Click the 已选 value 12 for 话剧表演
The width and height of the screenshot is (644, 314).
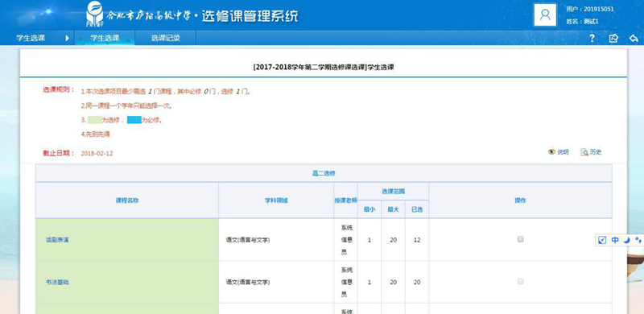[x=417, y=240]
